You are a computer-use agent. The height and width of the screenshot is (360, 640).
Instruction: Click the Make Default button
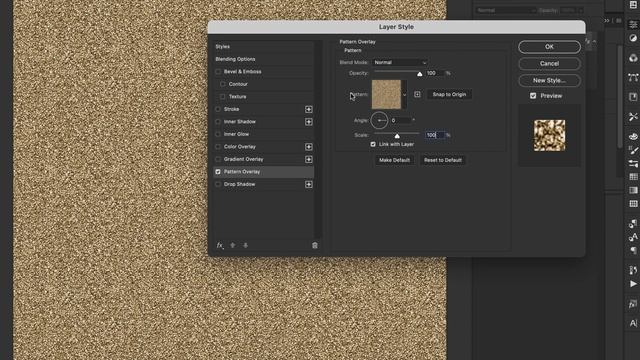point(394,160)
